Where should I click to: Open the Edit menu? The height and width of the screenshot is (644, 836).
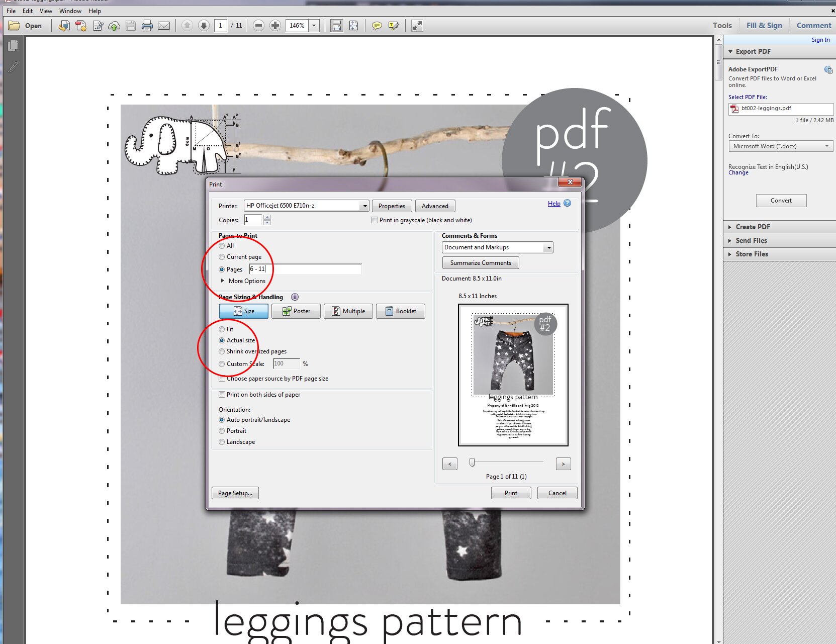coord(28,11)
